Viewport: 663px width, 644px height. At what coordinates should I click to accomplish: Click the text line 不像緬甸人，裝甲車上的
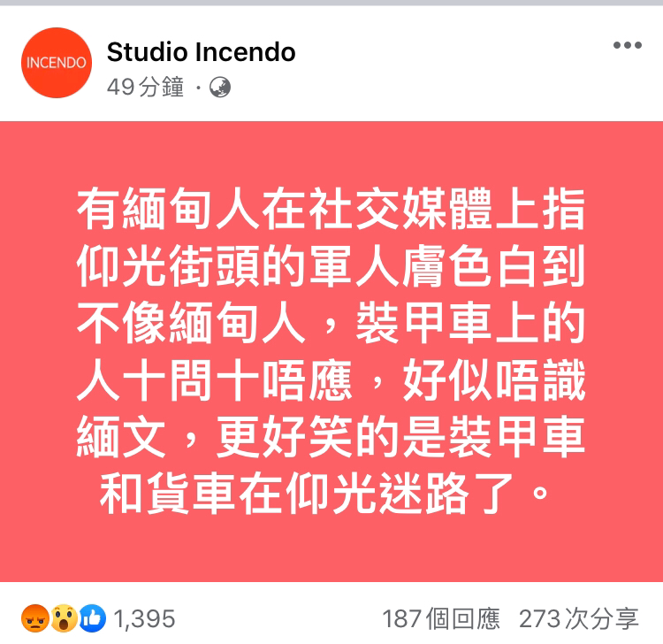[x=331, y=322]
